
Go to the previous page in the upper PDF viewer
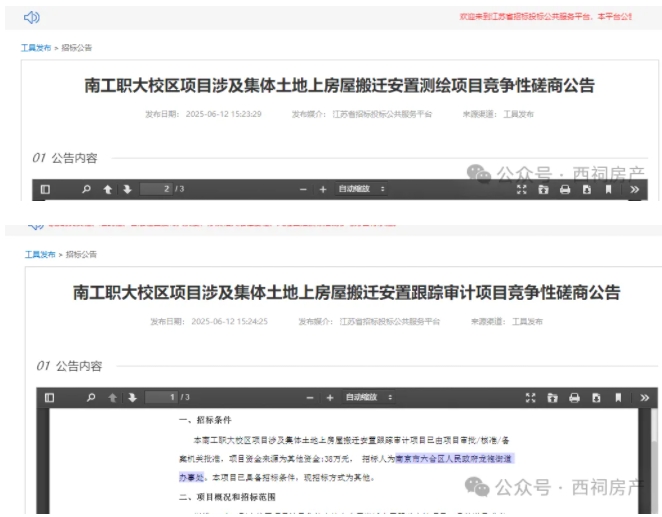click(x=108, y=189)
